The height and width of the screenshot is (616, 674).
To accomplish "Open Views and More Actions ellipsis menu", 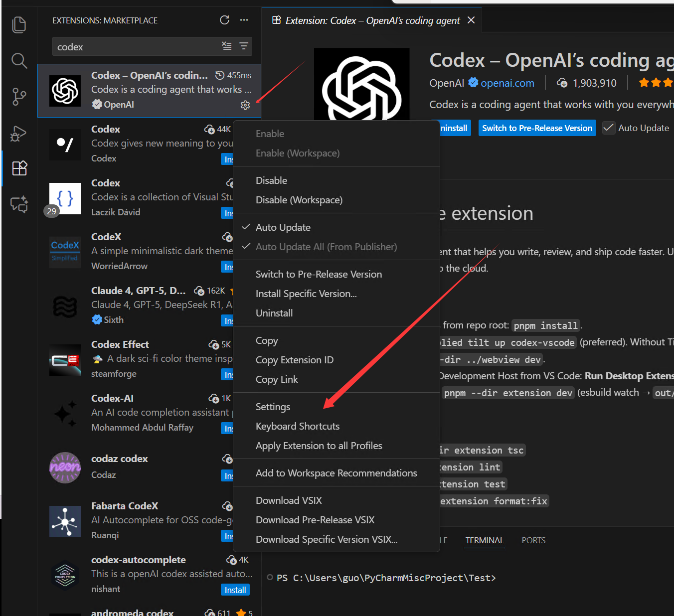I will point(244,20).
